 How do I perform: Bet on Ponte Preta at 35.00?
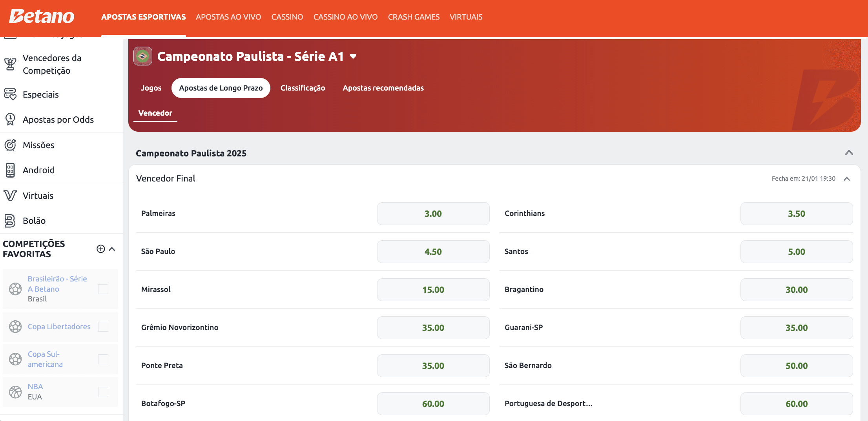point(433,366)
